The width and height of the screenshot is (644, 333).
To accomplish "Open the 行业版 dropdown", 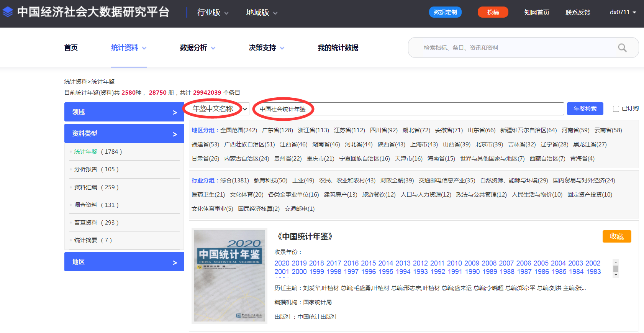I will click(213, 12).
